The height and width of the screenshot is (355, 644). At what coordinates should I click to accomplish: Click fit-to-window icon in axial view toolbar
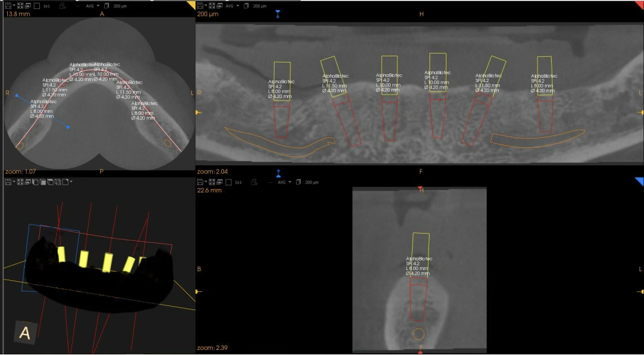(20, 6)
